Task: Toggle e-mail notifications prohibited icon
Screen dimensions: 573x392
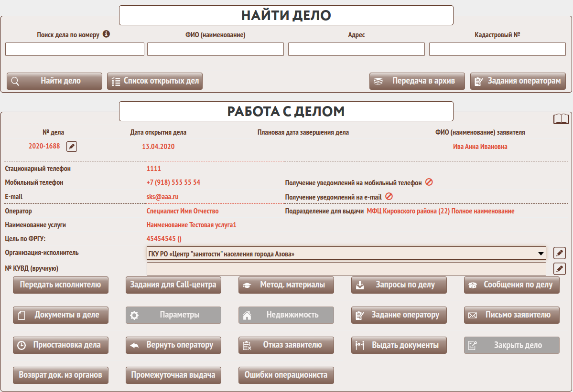Action: click(x=389, y=197)
